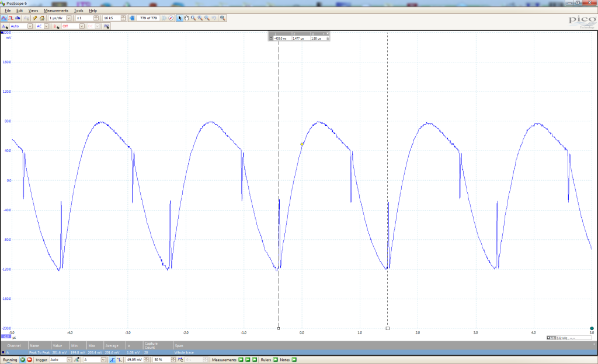The height and width of the screenshot is (364, 598).
Task: Open the Edit menu
Action: click(19, 10)
